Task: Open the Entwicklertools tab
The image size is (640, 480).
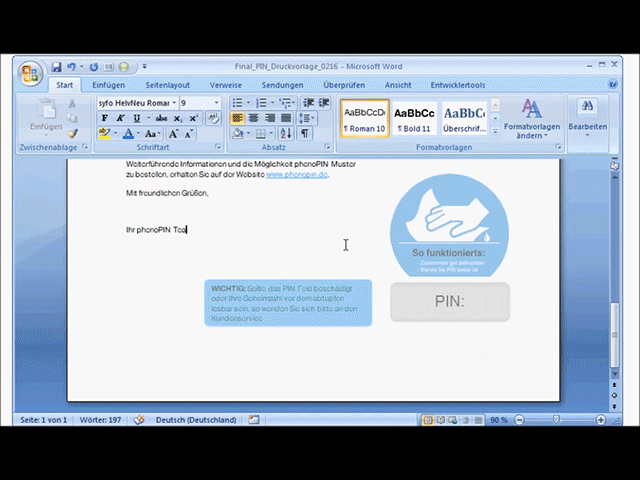Action: coord(458,85)
